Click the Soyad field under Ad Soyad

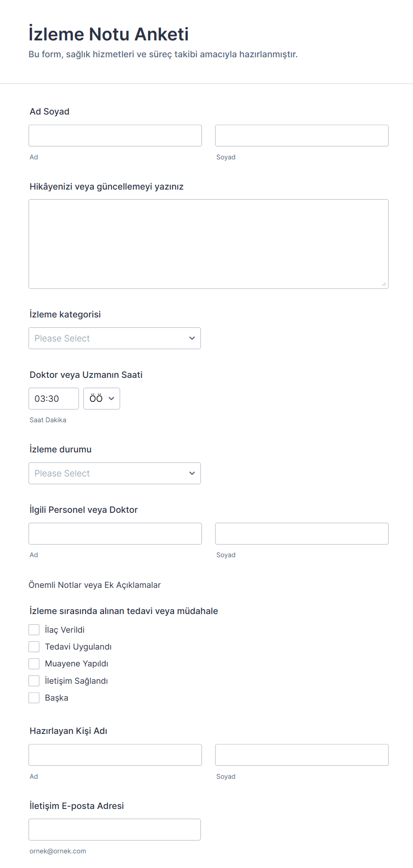point(302,135)
